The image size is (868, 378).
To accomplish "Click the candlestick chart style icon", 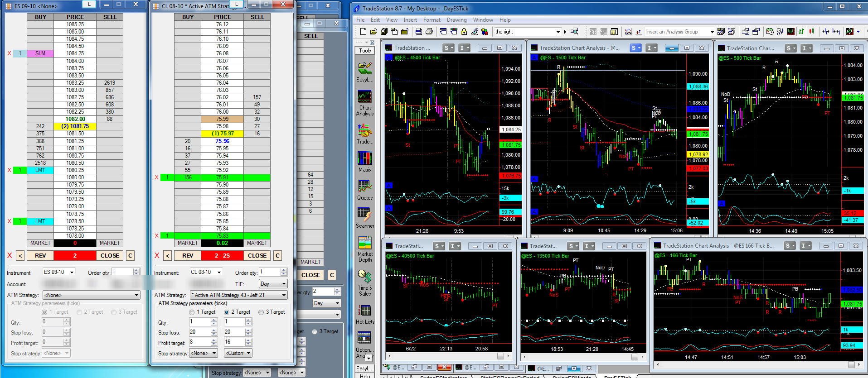I will tap(812, 32).
